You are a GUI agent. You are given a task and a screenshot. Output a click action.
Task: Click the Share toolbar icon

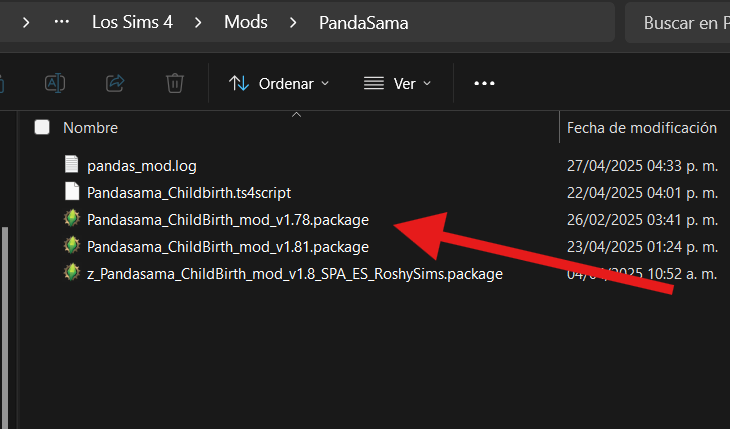[x=115, y=83]
